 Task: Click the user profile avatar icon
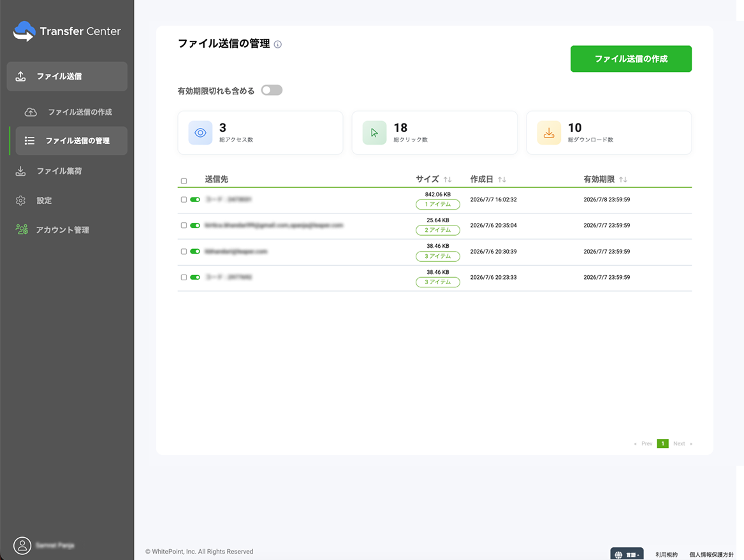pyautogui.click(x=22, y=545)
